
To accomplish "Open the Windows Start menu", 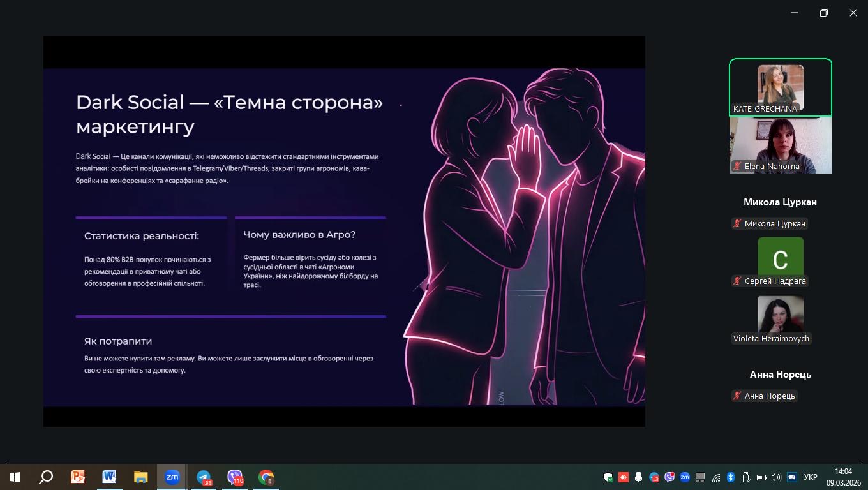I will coord(15,477).
